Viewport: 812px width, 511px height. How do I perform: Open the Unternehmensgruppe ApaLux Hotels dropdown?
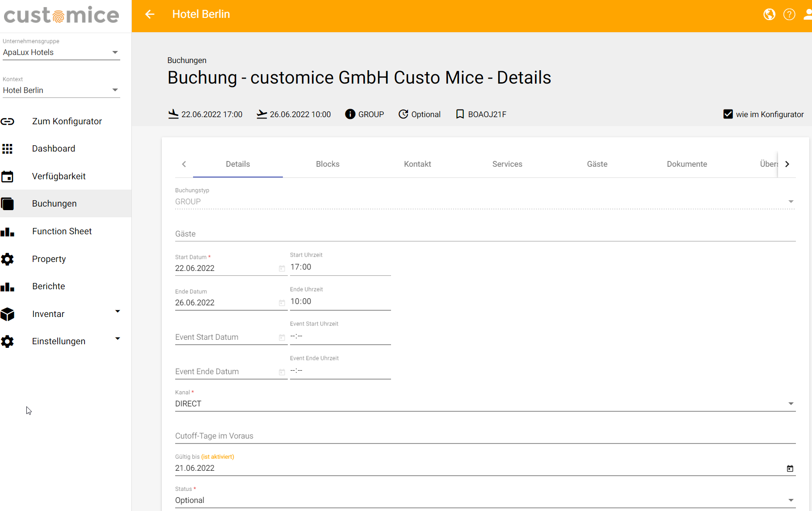point(61,52)
